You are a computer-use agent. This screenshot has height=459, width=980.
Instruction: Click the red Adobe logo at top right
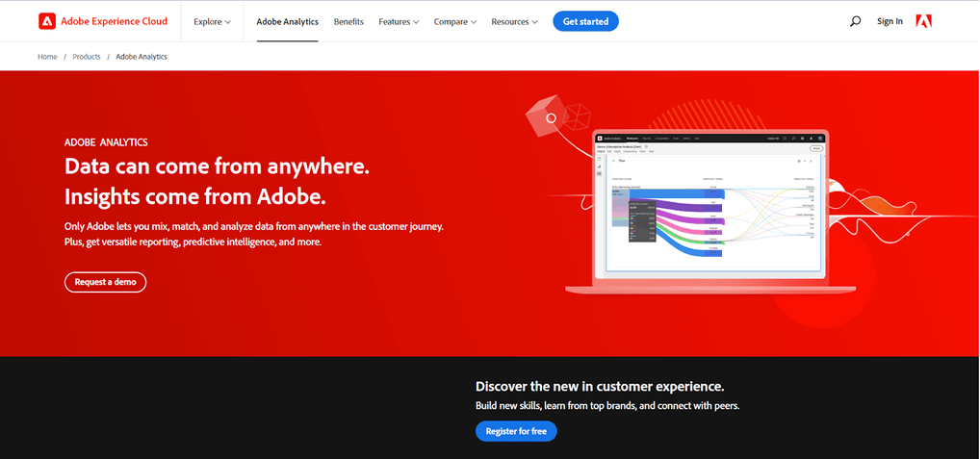pyautogui.click(x=924, y=21)
